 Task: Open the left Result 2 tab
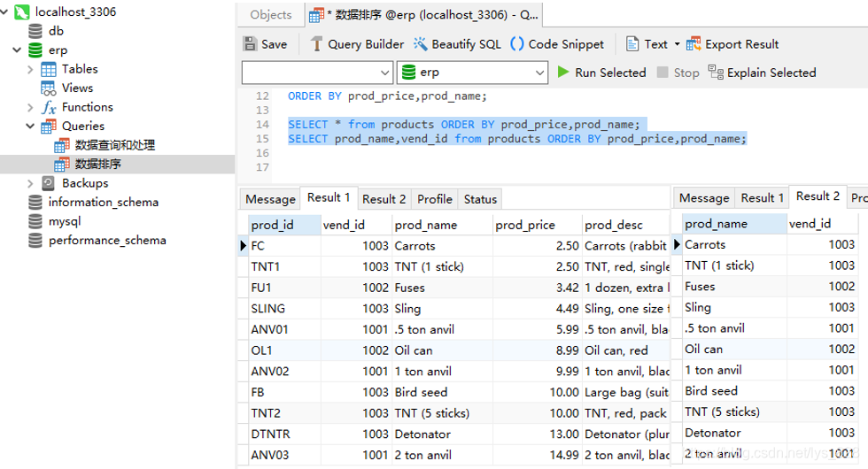(x=384, y=199)
